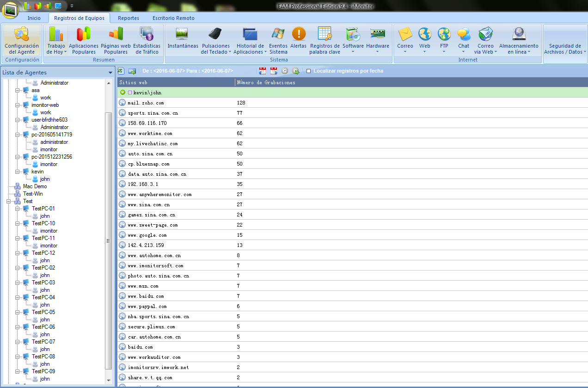The image size is (588, 388).
Task: View Estadísticas de Tráfico
Action: [147, 41]
